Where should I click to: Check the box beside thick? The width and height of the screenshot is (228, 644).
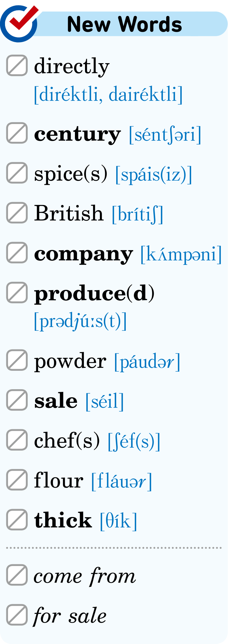17,520
